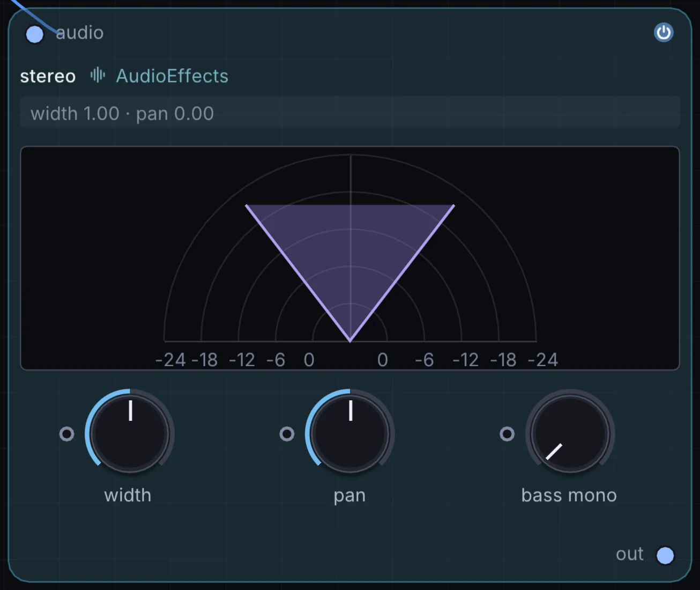The image size is (700, 590).
Task: Click the bass mono knob
Action: click(x=570, y=433)
